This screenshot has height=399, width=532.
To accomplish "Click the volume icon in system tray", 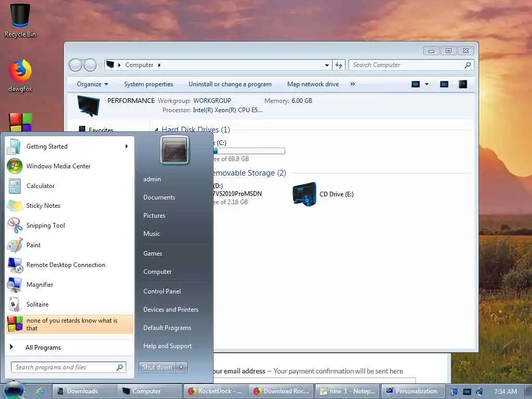I will pos(479,392).
